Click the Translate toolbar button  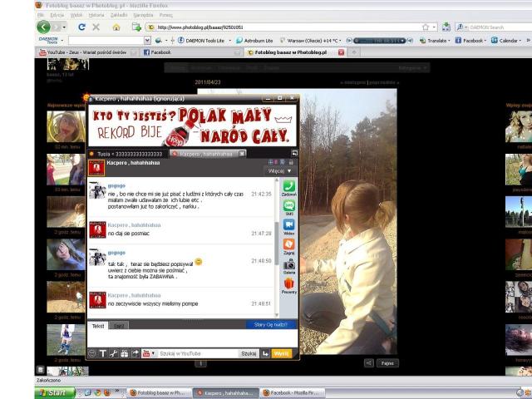pyautogui.click(x=433, y=41)
